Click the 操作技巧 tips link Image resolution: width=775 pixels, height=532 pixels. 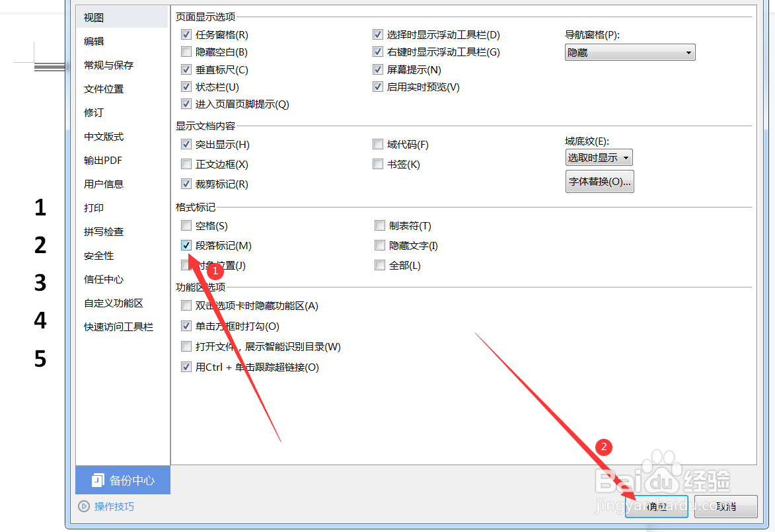click(x=114, y=506)
